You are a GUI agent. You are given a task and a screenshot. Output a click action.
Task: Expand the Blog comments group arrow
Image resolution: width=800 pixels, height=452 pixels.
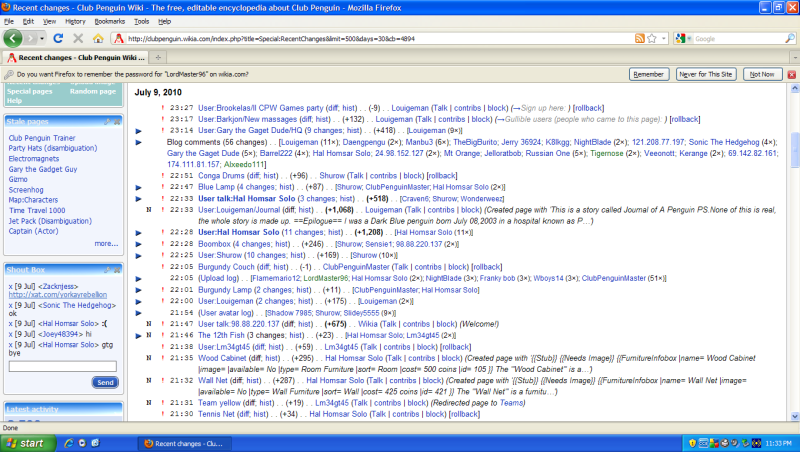pyautogui.click(x=138, y=142)
